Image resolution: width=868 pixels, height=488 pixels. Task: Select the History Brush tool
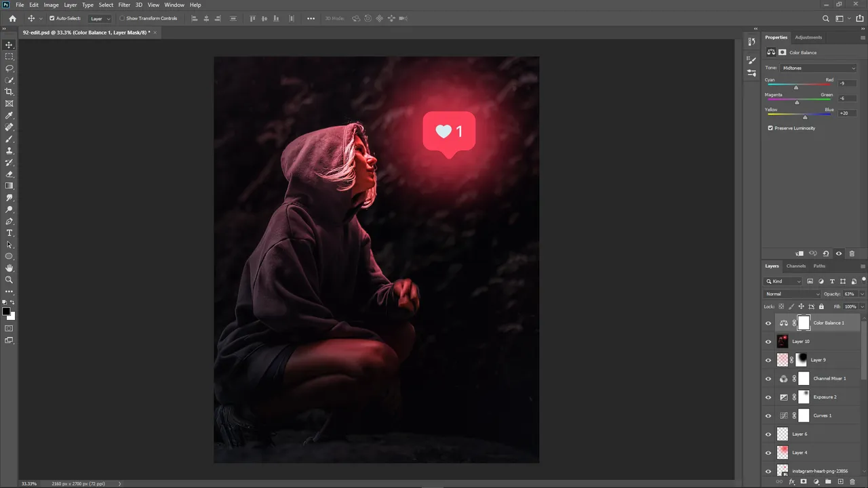[x=9, y=163]
